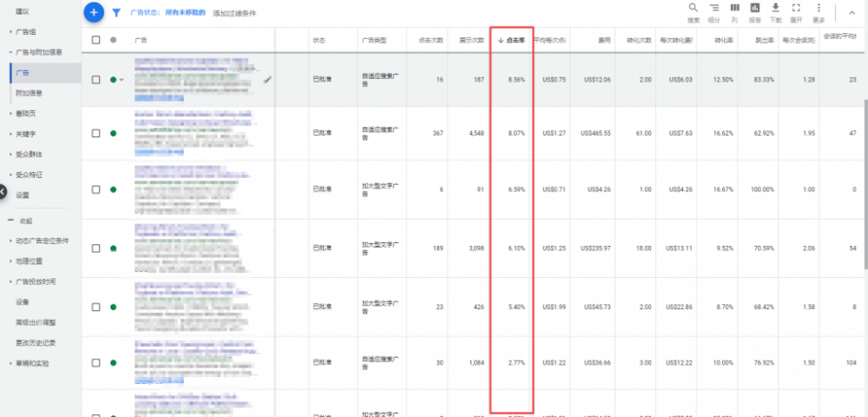Viewport: 868px width, 417px height.
Task: Open the 细分 segment icon
Action: coord(714,8)
